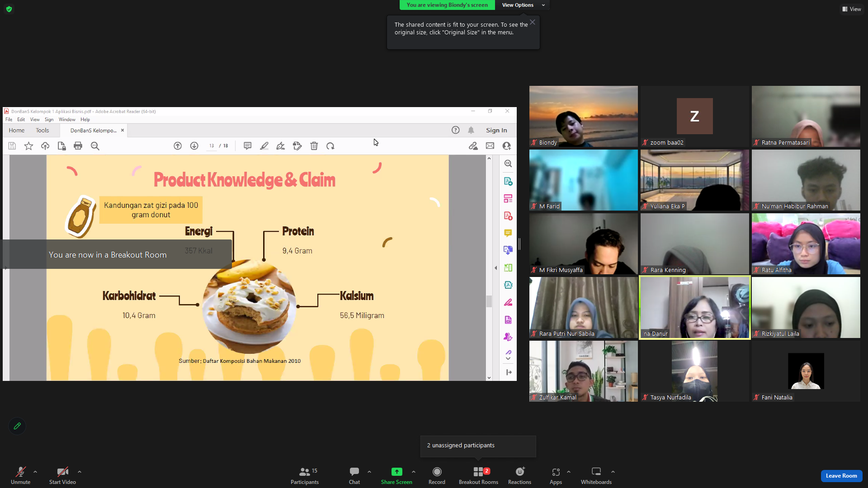Click the View button at top right

click(x=852, y=9)
